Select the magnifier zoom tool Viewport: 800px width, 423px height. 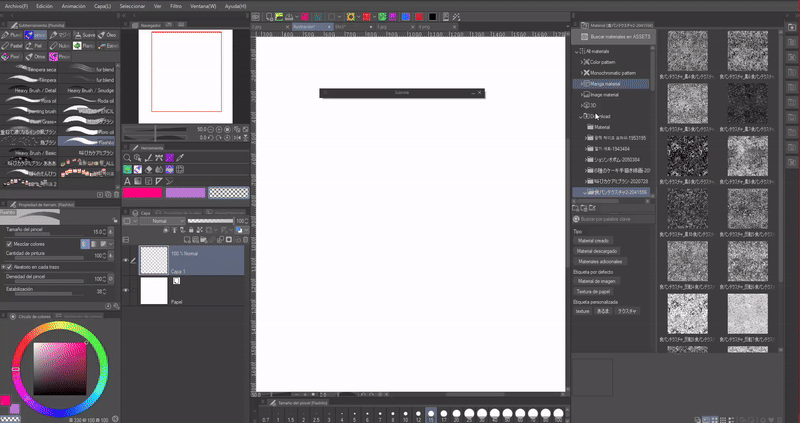tap(128, 158)
